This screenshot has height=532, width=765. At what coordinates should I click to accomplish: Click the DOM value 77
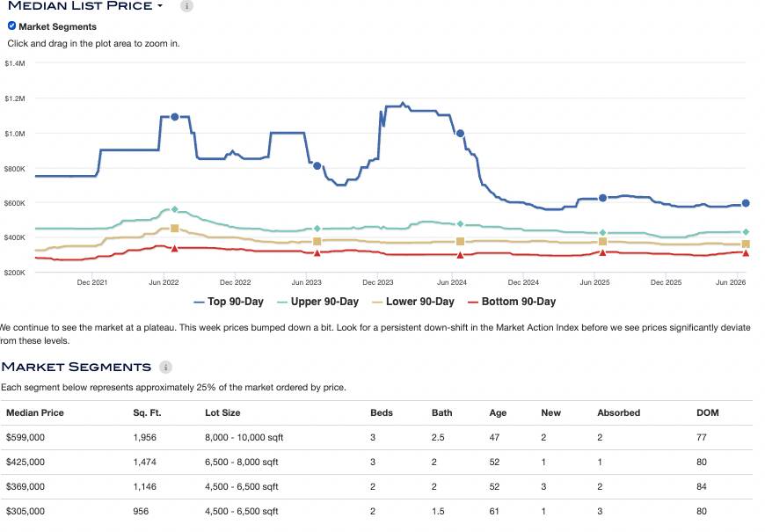point(702,437)
